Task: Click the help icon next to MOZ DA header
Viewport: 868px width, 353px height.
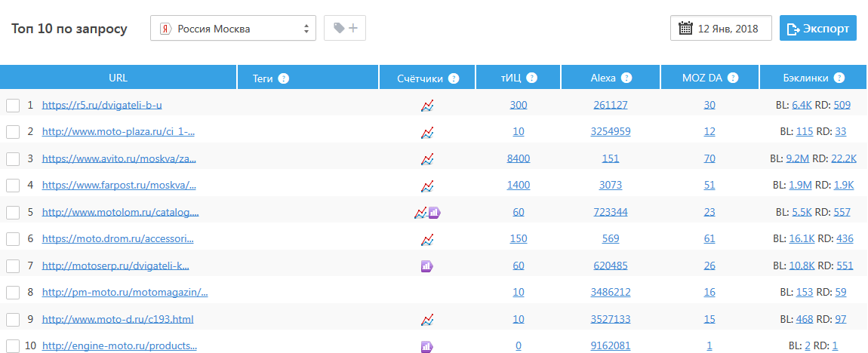Action: click(x=732, y=78)
